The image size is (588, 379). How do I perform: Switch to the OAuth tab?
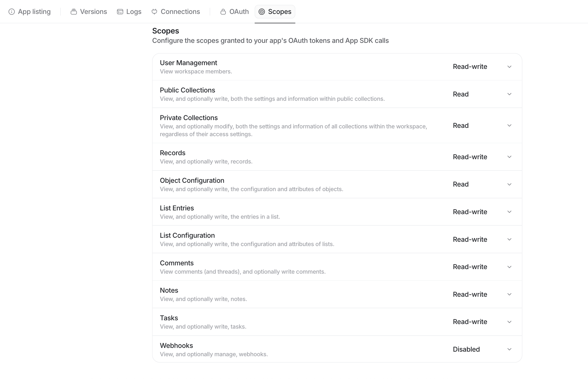pos(235,12)
